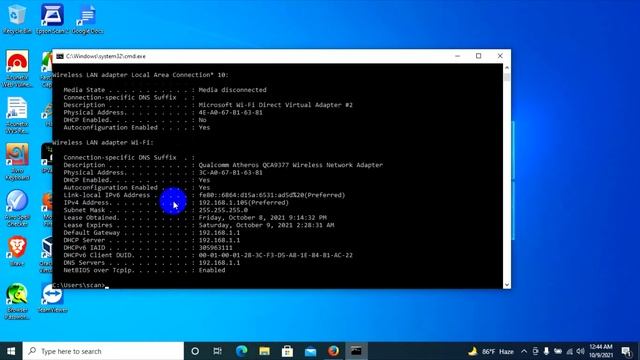Click the Lease Expires date line
The image size is (640, 360).
(199, 225)
